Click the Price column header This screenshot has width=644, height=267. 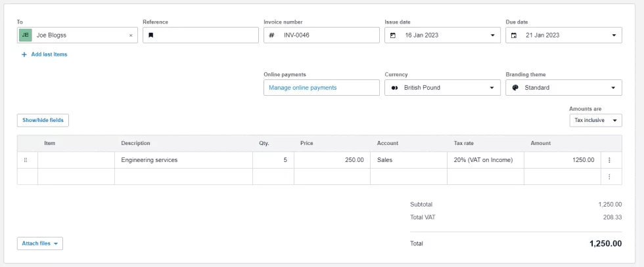(306, 144)
